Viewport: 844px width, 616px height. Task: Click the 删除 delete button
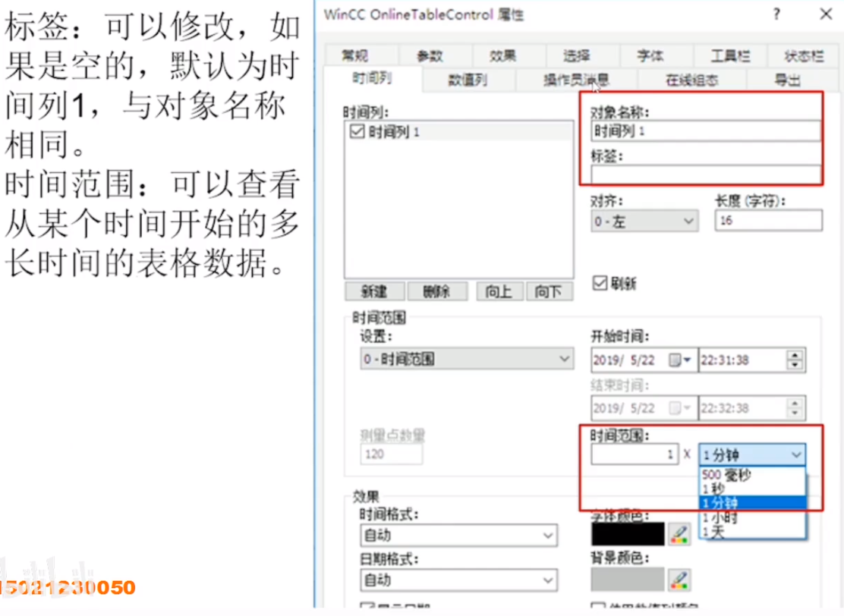point(437,291)
